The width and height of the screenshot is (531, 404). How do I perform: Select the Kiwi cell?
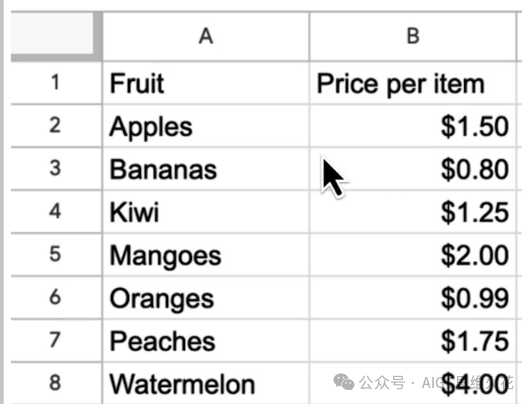[x=206, y=212]
